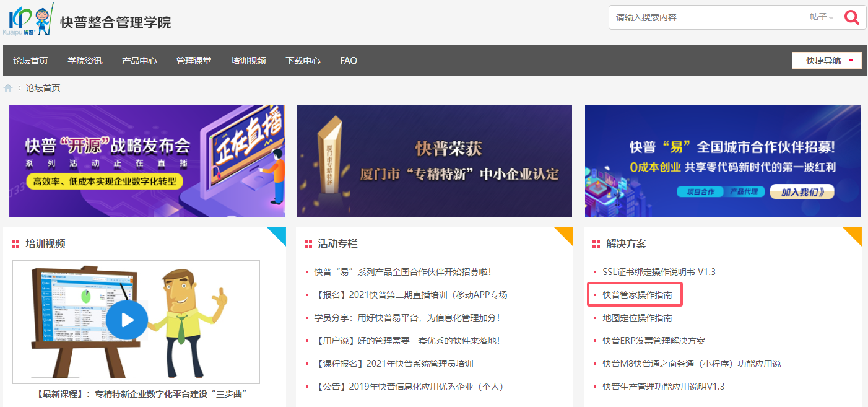
Task: Click the FAQ navigation item
Action: tap(349, 61)
